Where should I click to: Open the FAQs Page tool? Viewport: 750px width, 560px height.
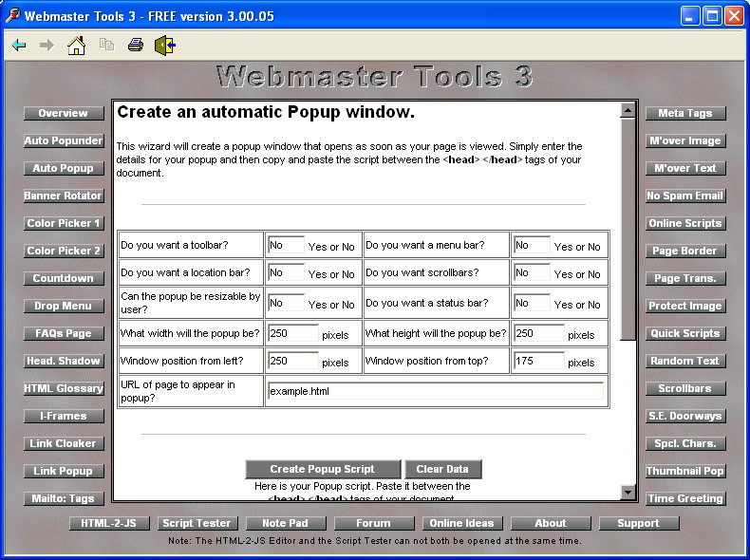pos(64,333)
